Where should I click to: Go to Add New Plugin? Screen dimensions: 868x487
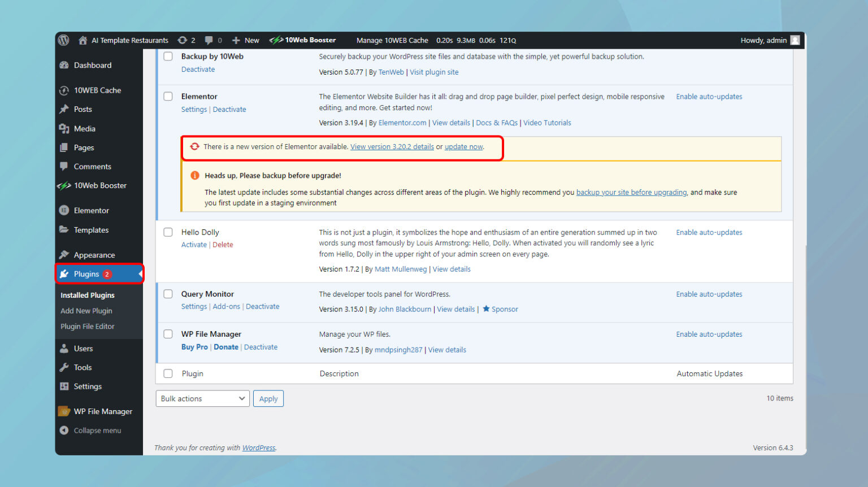click(86, 310)
